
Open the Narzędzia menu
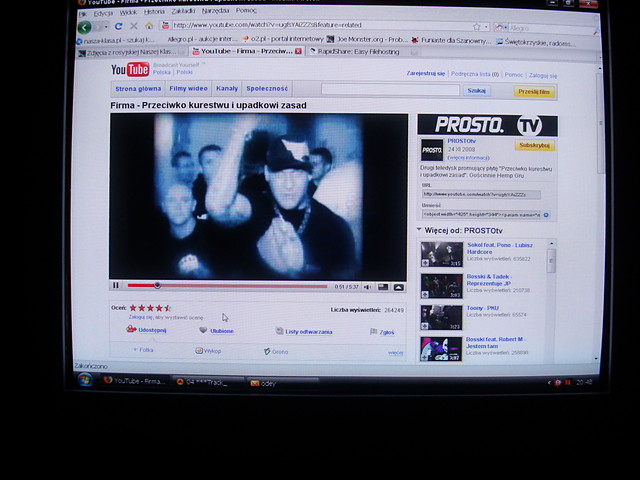(216, 11)
